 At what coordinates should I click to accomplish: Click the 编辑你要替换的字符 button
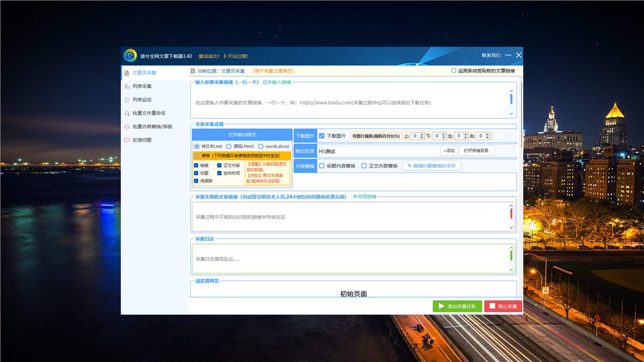431,166
